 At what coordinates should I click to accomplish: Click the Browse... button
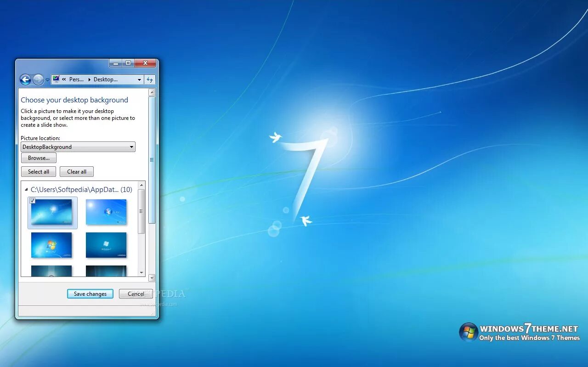(39, 158)
